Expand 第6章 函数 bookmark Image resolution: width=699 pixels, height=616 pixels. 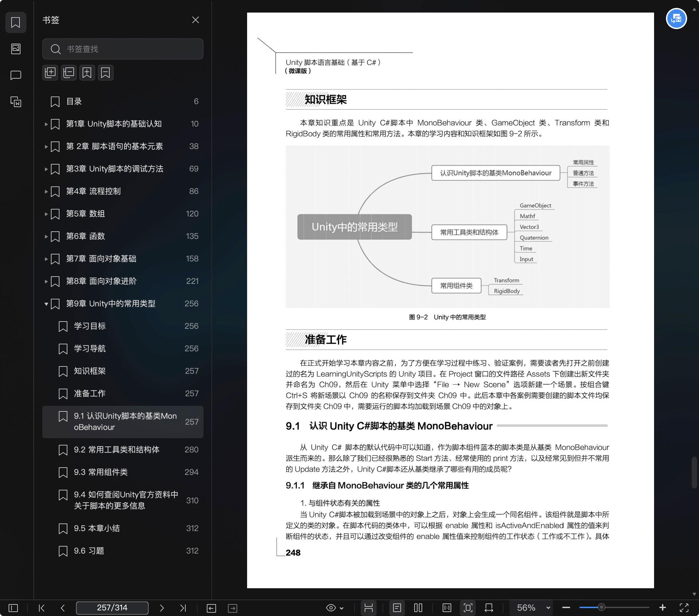click(46, 236)
